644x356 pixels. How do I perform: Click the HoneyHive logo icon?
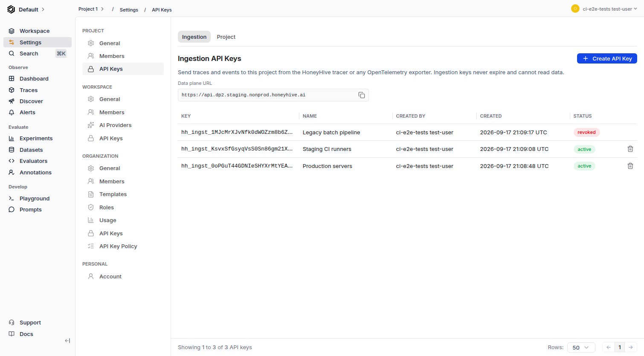(11, 9)
